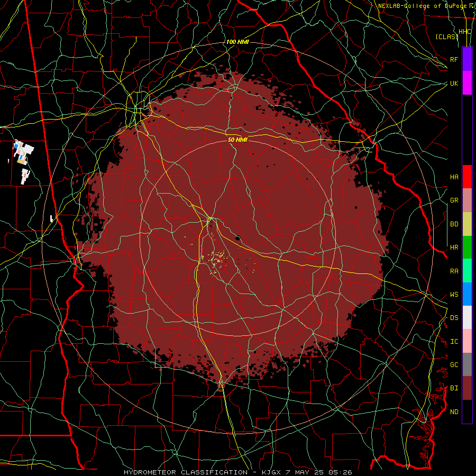
Task: Click the light pink IC legend swatch
Action: pyautogui.click(x=467, y=341)
